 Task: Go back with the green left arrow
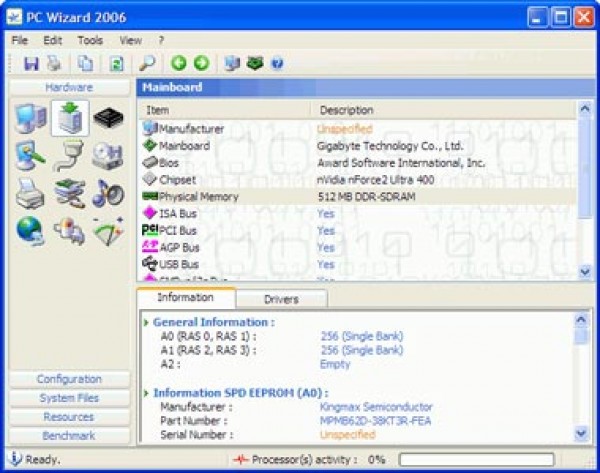coord(178,63)
